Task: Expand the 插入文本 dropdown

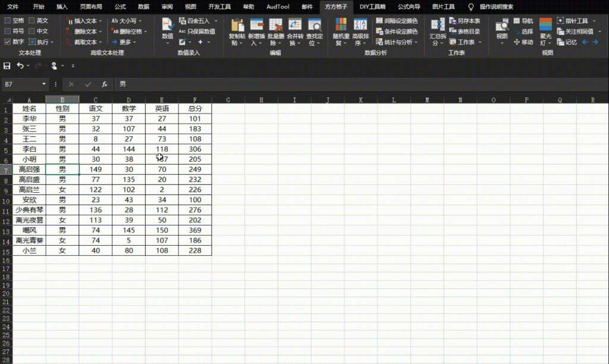Action: coord(101,21)
